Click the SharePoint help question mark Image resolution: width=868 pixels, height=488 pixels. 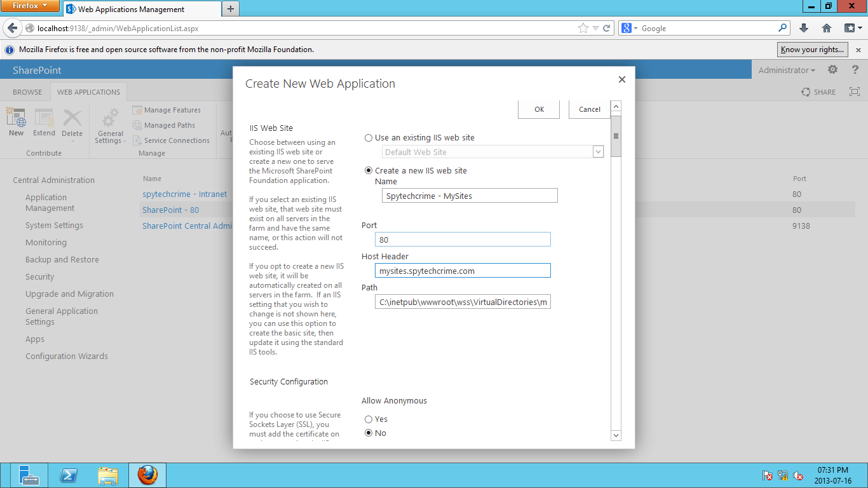coord(855,70)
